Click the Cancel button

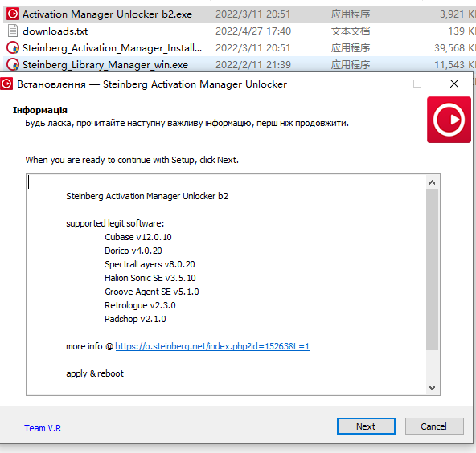[x=434, y=426]
